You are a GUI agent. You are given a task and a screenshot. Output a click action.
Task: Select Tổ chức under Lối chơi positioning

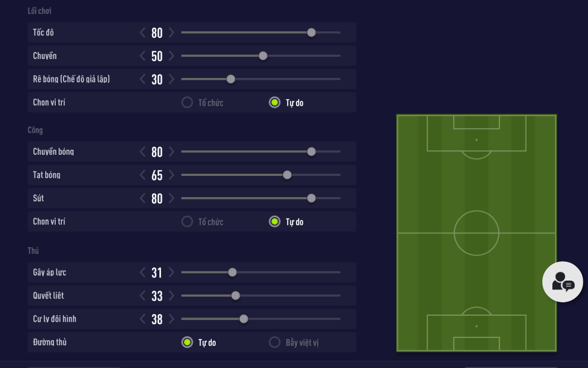pos(187,103)
